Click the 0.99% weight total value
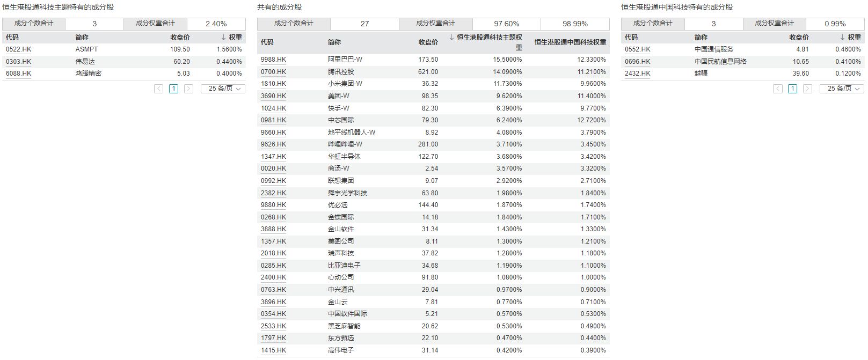 coord(835,24)
